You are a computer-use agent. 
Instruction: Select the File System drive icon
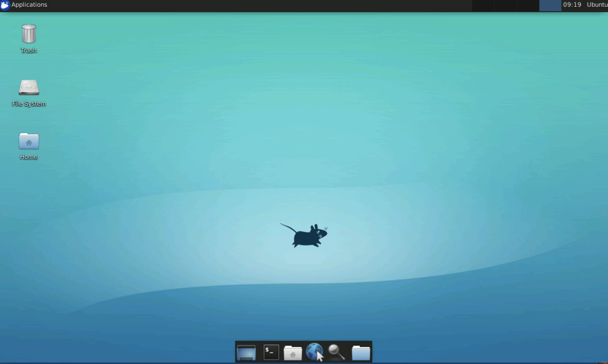tap(29, 87)
